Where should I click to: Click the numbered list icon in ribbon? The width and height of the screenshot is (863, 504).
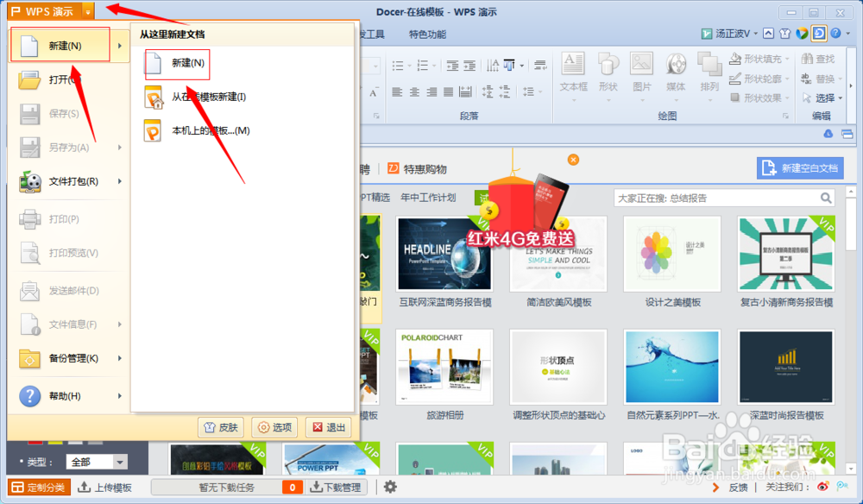[423, 66]
